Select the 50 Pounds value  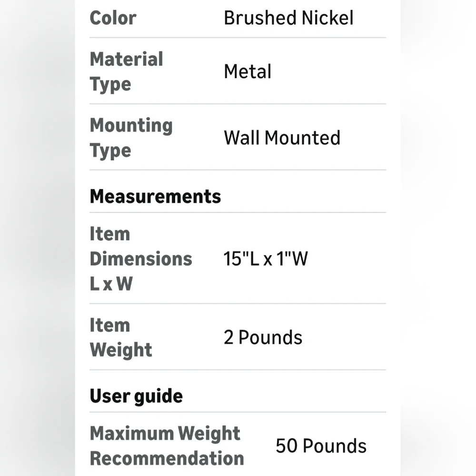(x=321, y=446)
